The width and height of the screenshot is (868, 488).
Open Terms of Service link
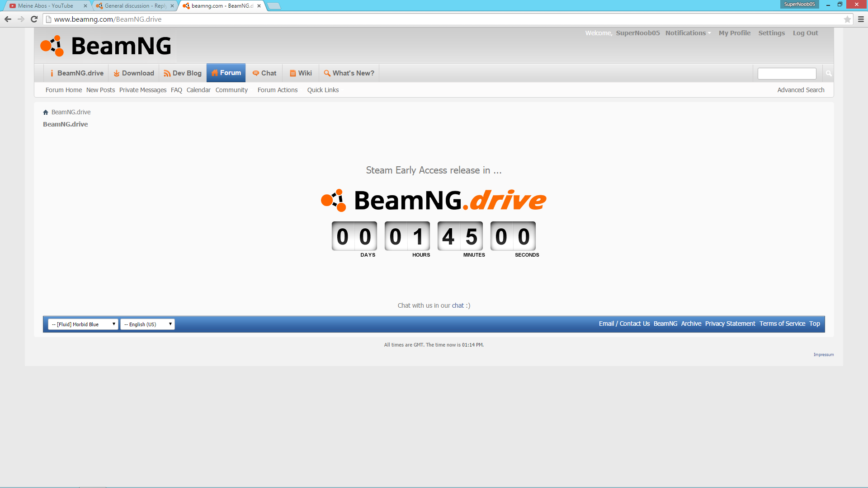pyautogui.click(x=782, y=324)
